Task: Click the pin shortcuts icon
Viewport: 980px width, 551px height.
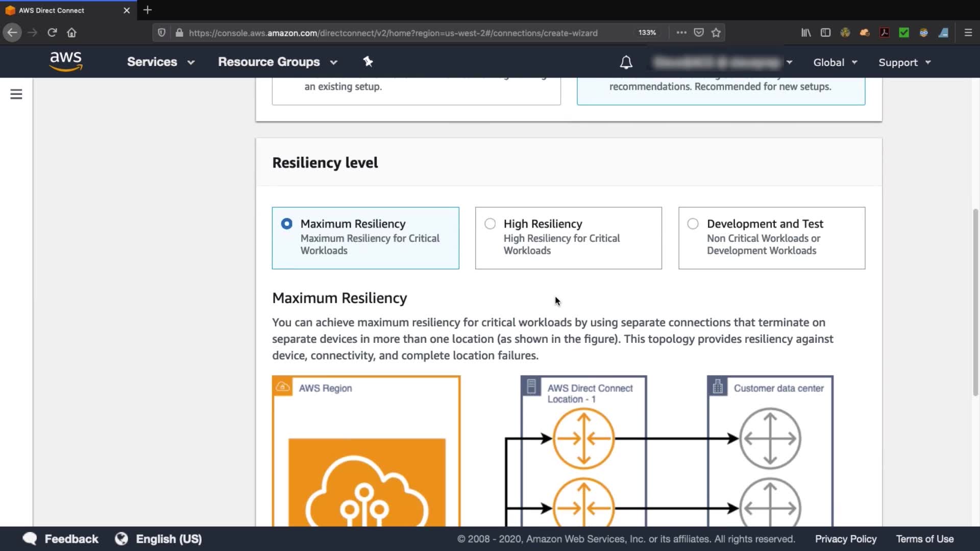Action: coord(368,62)
